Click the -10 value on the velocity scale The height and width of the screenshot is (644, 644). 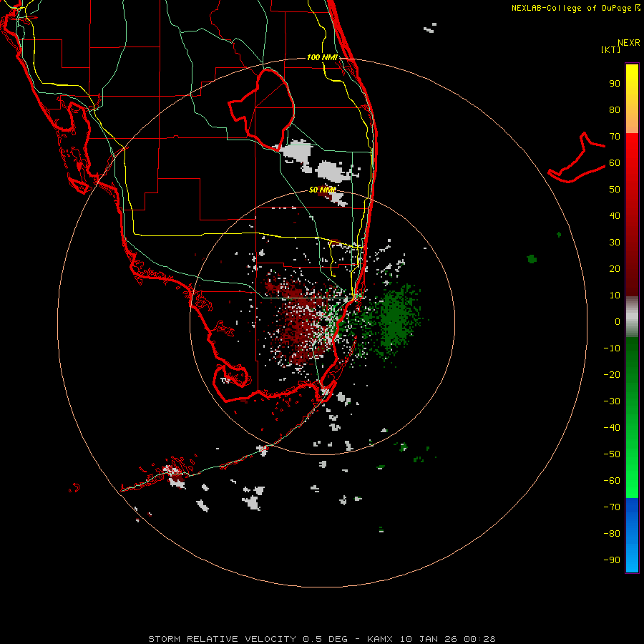pyautogui.click(x=612, y=348)
